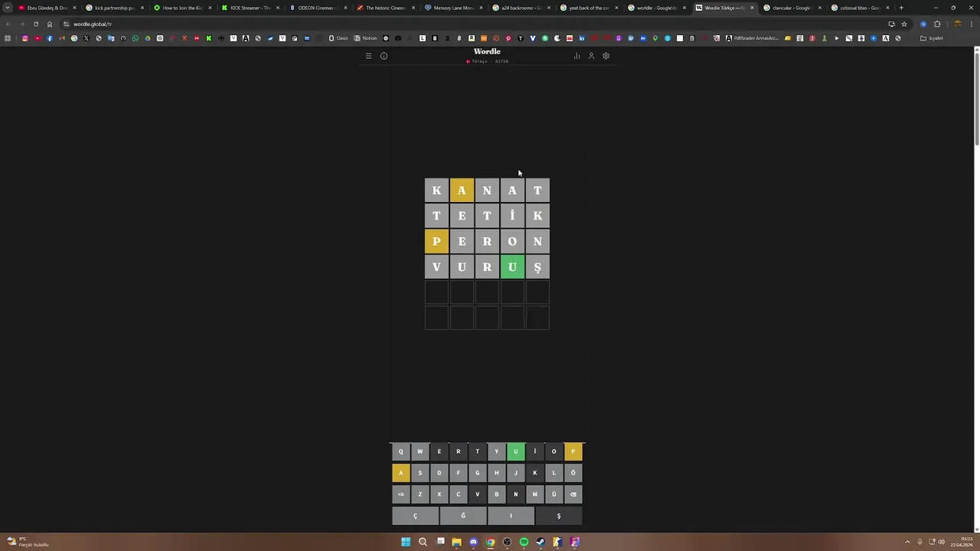The height and width of the screenshot is (551, 980).
Task: Open Spotify from the taskbar
Action: pos(524,542)
